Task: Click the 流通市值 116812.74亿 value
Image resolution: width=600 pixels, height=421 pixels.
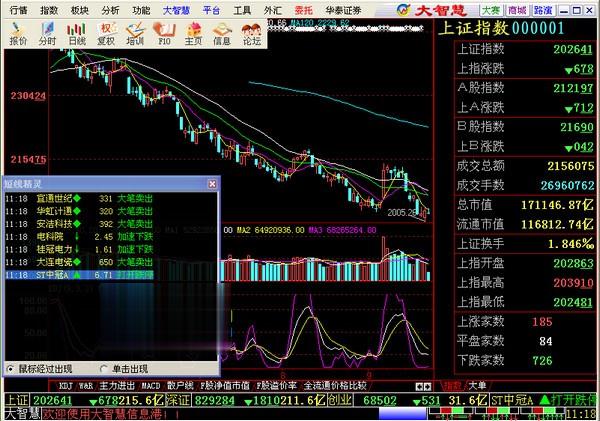Action: (557, 224)
